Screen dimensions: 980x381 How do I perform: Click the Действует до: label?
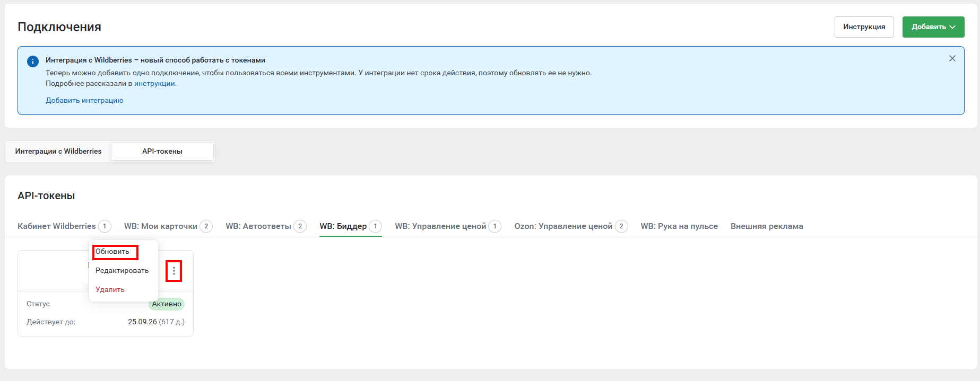(51, 322)
